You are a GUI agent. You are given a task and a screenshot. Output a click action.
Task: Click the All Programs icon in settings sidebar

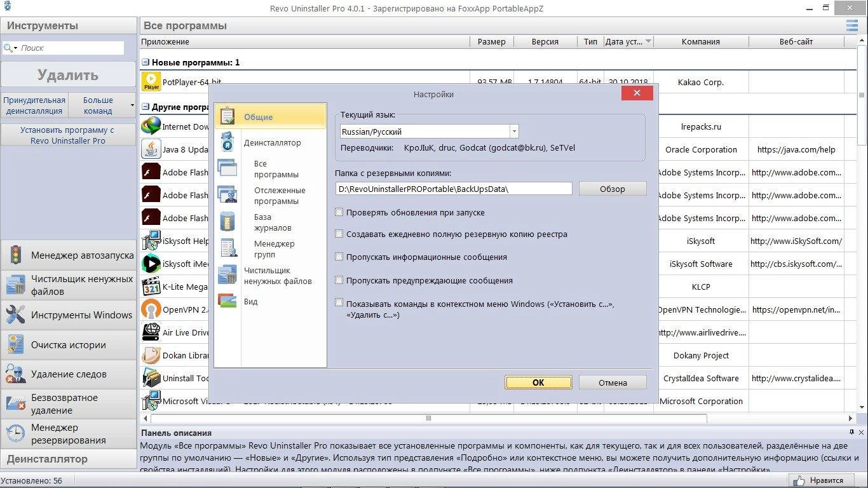coord(227,168)
